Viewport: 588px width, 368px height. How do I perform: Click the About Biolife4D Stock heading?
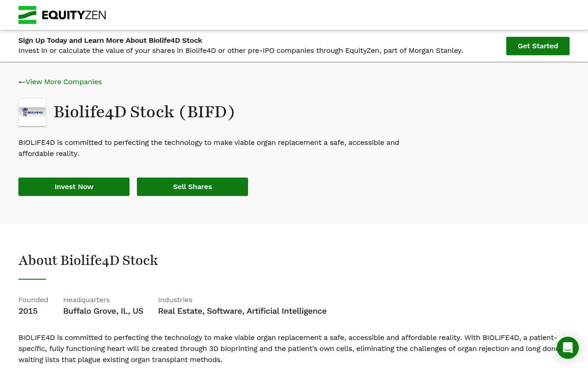click(x=88, y=260)
